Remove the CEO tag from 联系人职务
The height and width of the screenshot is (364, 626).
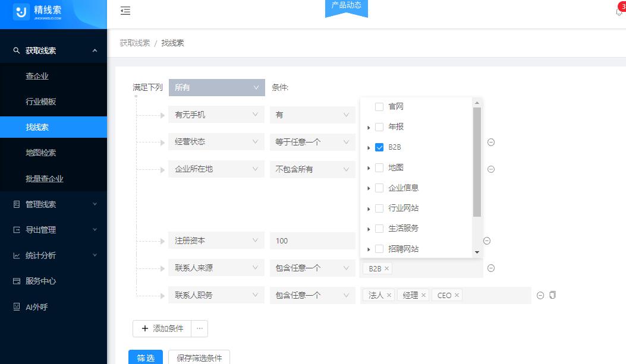455,295
